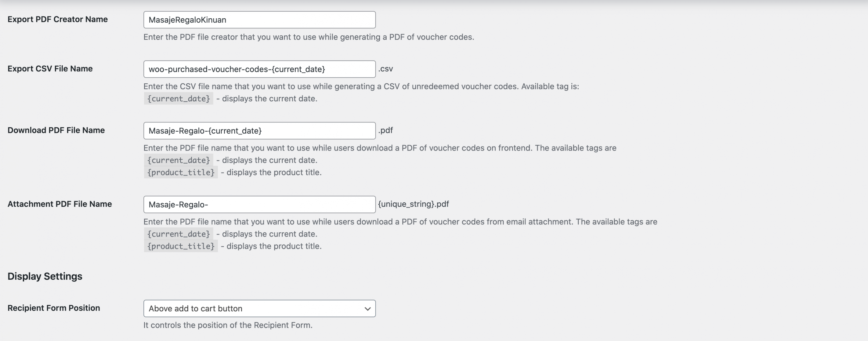Click the Export PDF Creator Name label

(x=57, y=19)
